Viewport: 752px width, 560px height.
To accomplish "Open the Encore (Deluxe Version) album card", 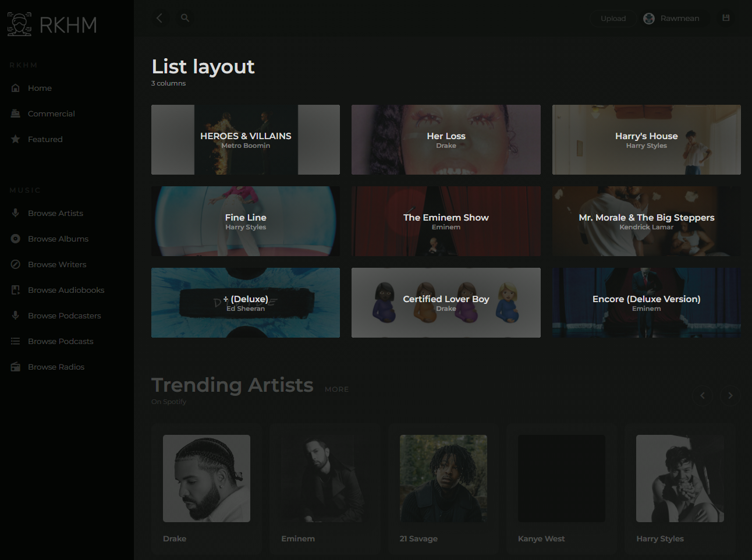I will pyautogui.click(x=647, y=303).
